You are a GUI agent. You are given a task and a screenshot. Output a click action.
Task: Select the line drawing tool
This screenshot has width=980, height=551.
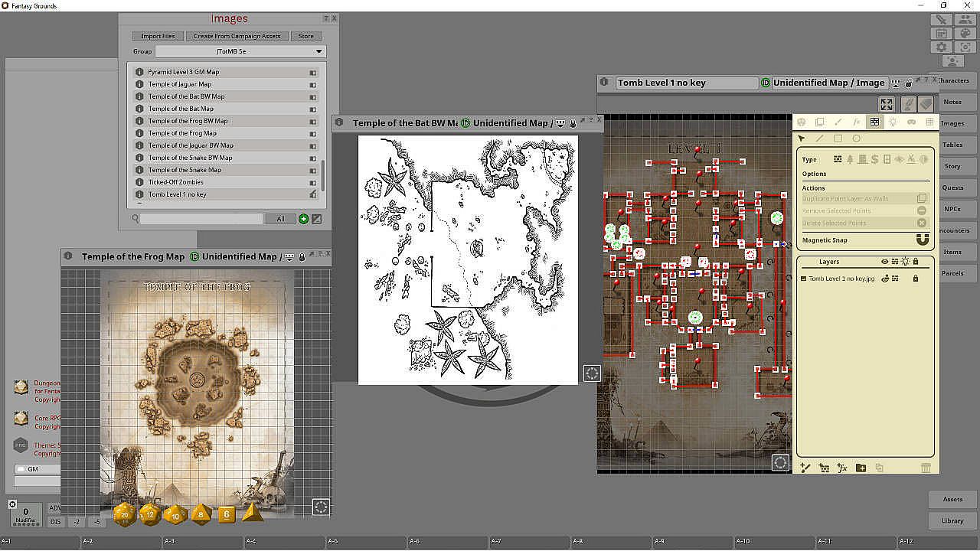click(x=819, y=139)
